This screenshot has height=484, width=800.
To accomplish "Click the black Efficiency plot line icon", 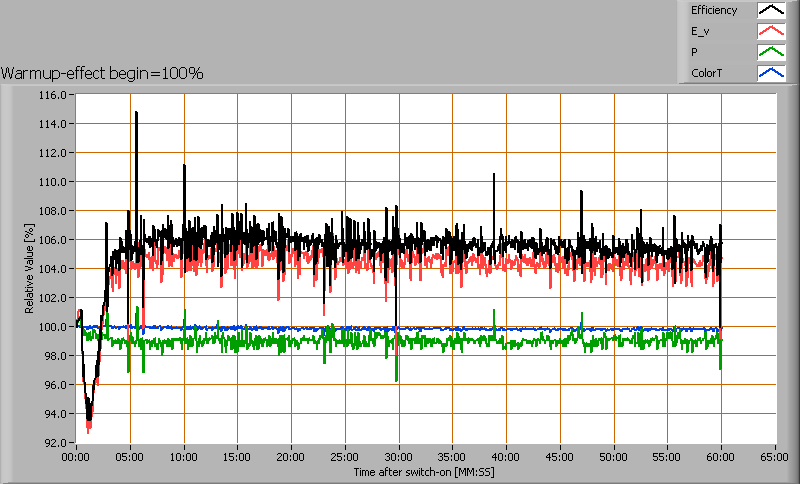I will [x=770, y=11].
